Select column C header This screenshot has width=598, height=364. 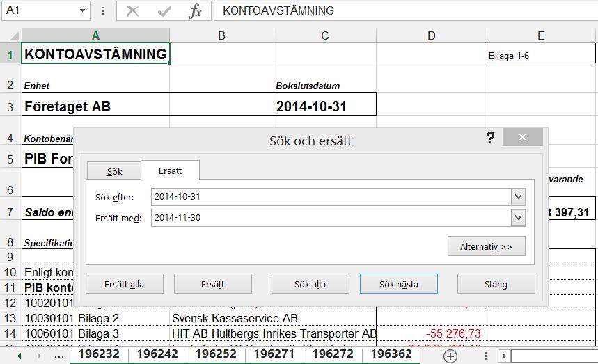[x=325, y=35]
